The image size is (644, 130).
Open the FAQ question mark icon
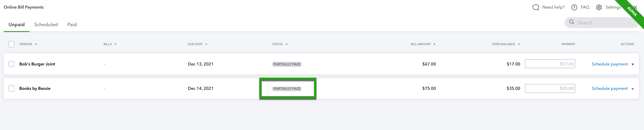point(574,7)
